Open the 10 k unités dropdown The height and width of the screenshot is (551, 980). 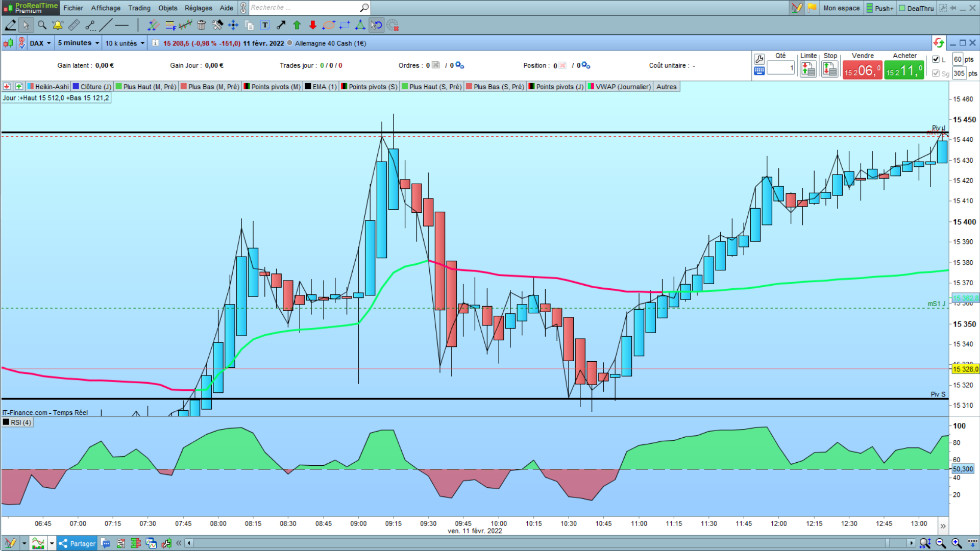125,43
